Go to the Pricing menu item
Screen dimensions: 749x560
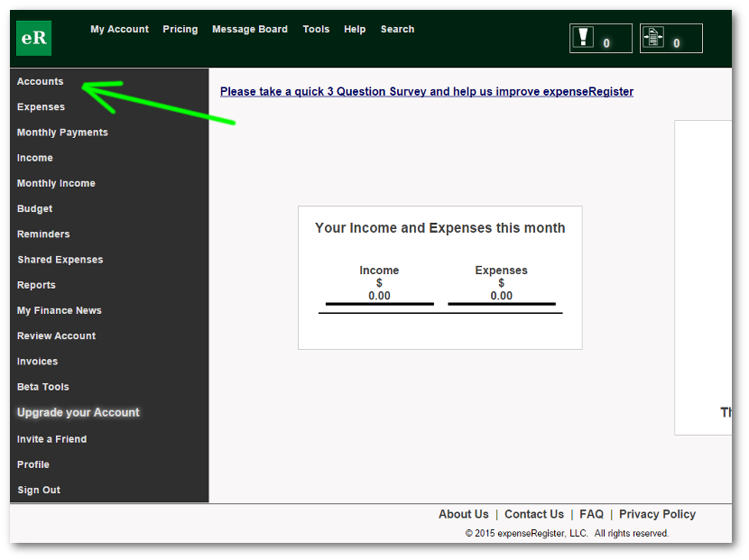point(180,29)
